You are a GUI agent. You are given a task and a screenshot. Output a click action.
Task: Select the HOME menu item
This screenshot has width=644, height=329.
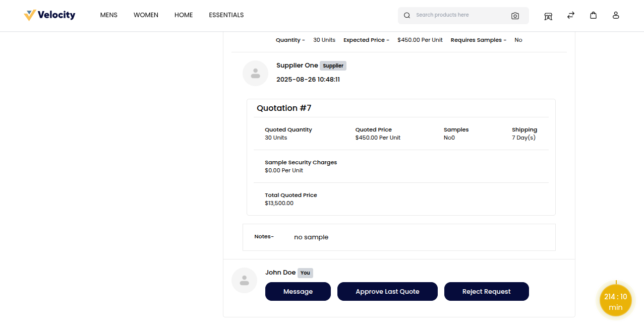coord(184,15)
